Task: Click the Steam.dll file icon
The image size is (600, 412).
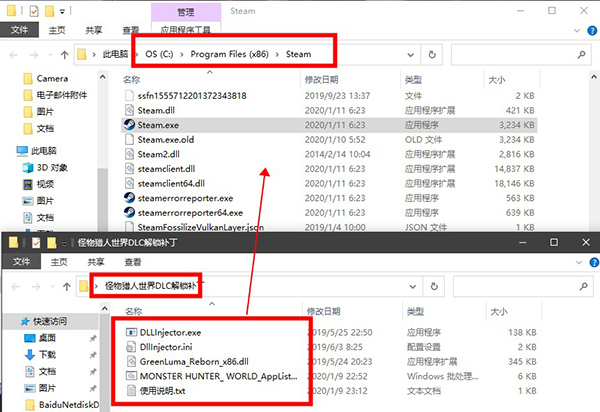Action: pos(129,110)
